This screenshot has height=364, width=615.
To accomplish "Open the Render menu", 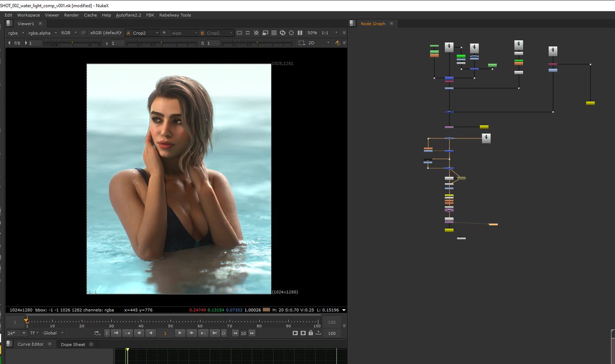I will coord(71,15).
